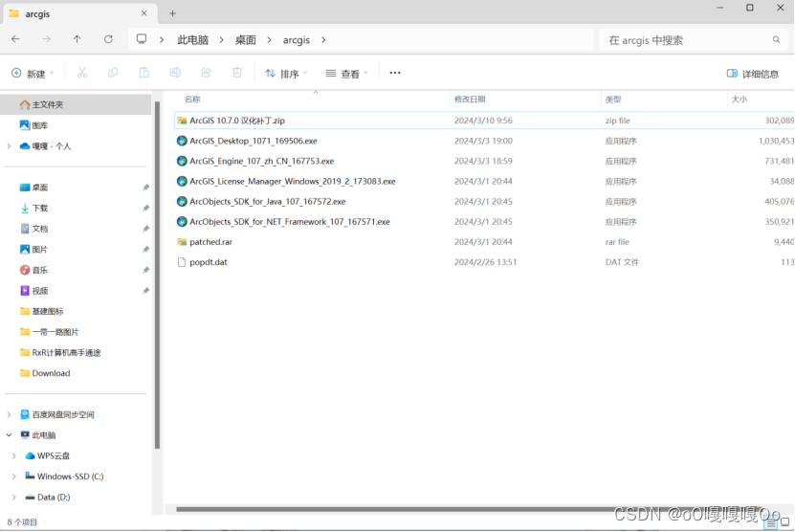
Task: Refresh the arcgis folder view
Action: tap(108, 39)
